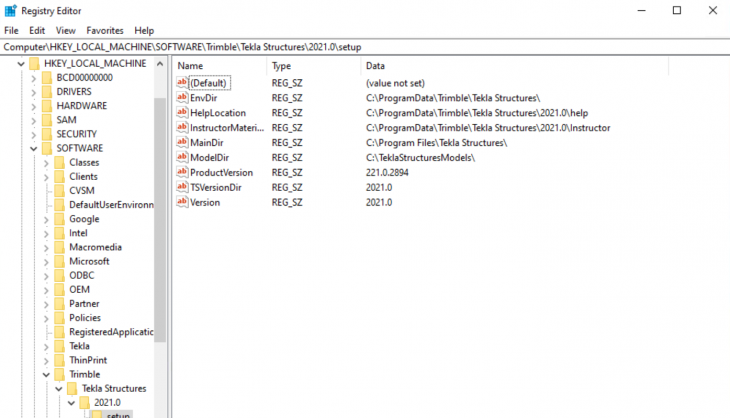Select the ModelDir data C:\TeklaStructuresModels\
The image size is (730, 418).
pos(420,157)
